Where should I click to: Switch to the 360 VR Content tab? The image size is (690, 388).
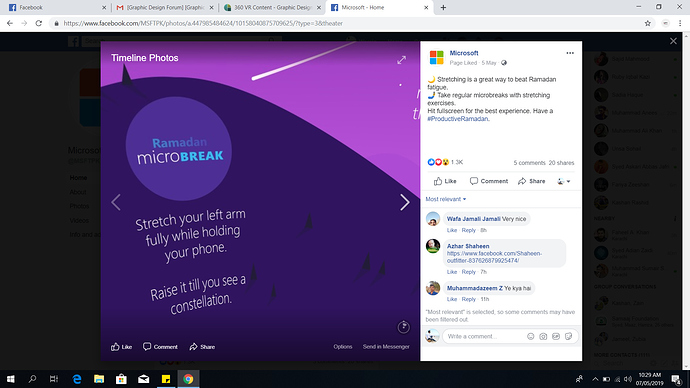272,7
